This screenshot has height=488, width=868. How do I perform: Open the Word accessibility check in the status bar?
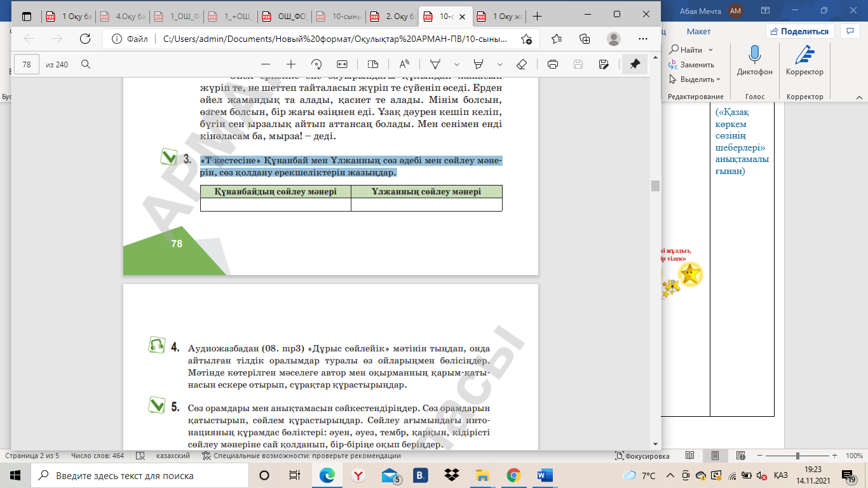point(302,456)
